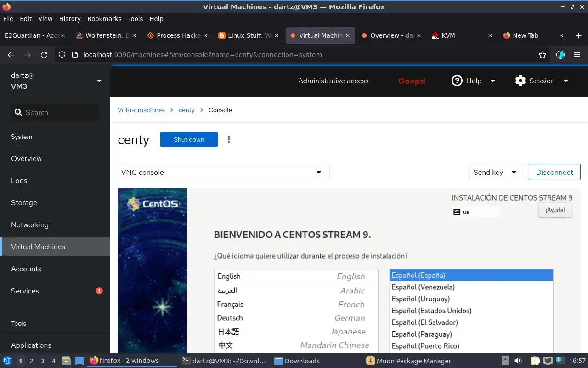Open the update notifier tray icon
The width and height of the screenshot is (588, 368).
pyautogui.click(x=560, y=361)
